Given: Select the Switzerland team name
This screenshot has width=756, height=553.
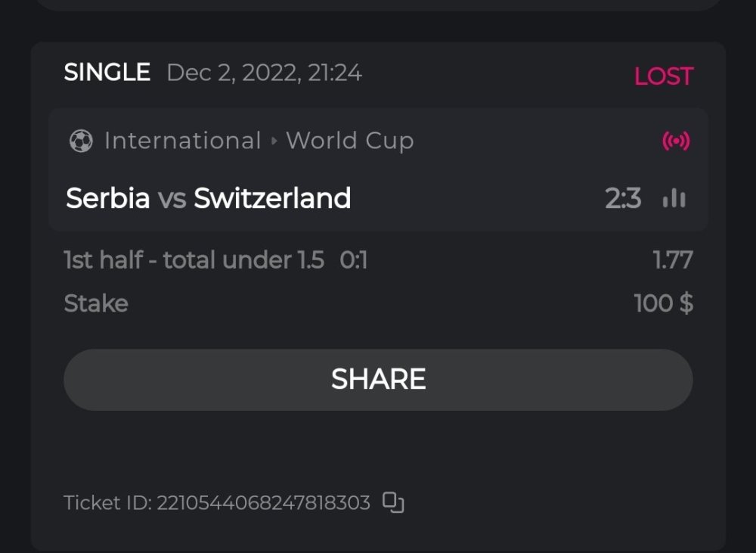Looking at the screenshot, I should click(x=272, y=198).
